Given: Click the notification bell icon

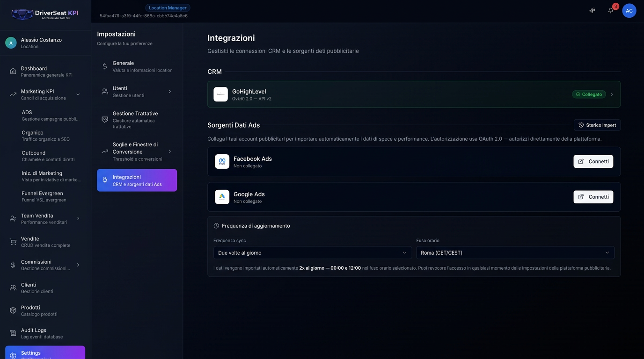Looking at the screenshot, I should (x=611, y=11).
